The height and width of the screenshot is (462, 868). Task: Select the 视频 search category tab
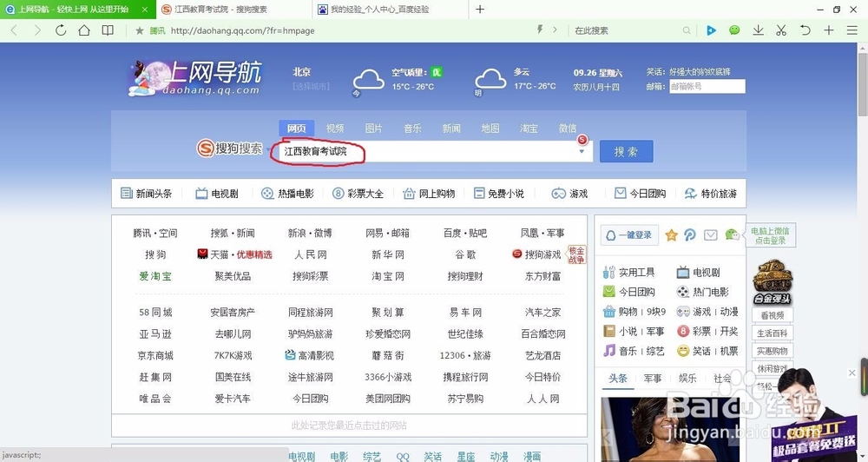point(335,129)
